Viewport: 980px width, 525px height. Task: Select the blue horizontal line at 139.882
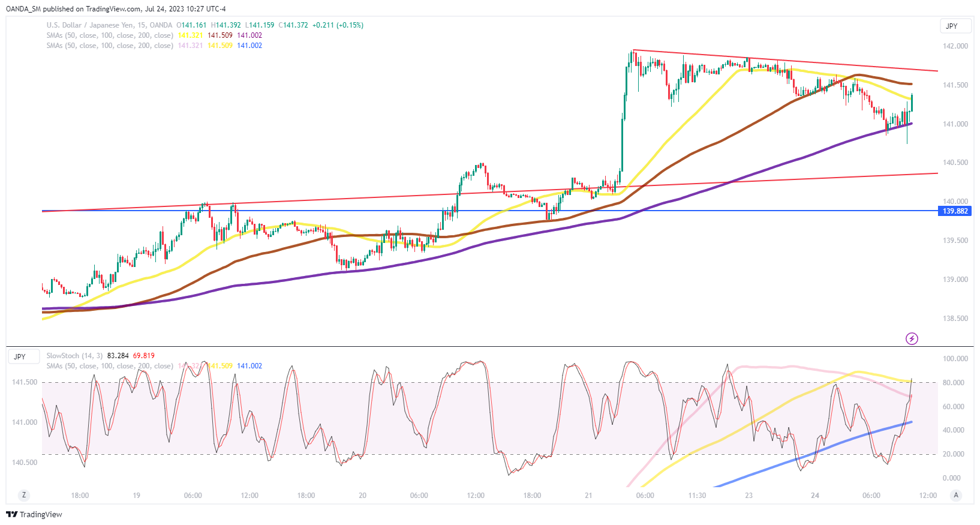point(489,211)
